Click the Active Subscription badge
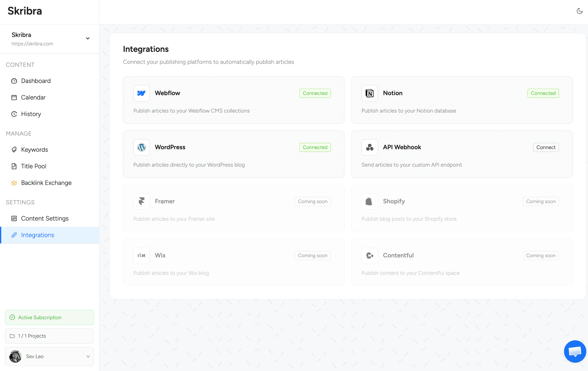 pos(49,317)
